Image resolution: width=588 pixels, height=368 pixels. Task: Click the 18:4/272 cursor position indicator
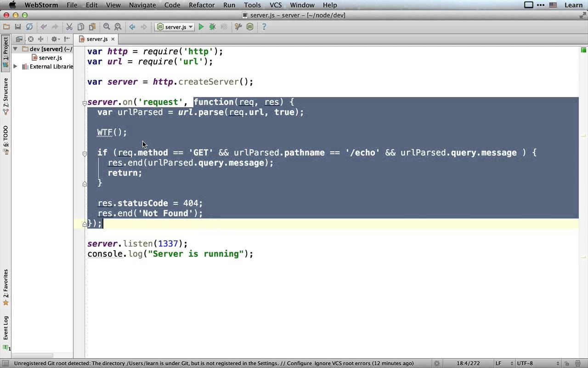coord(468,363)
